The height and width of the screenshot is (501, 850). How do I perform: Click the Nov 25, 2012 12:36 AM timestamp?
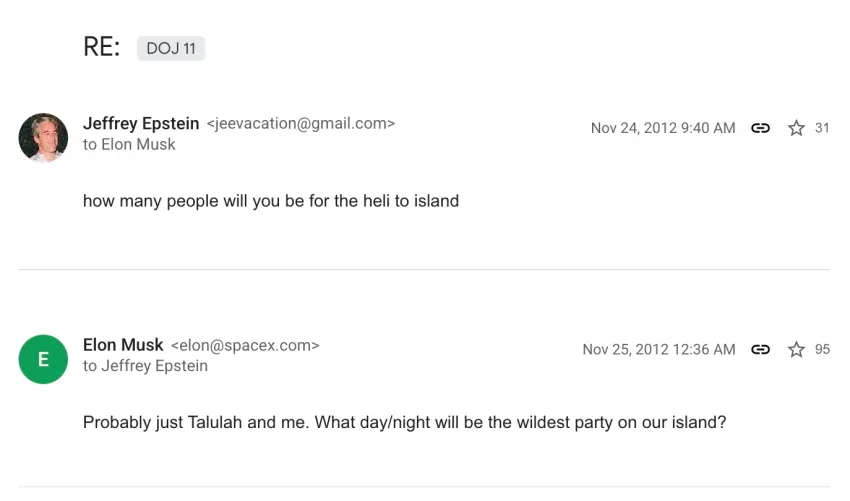pos(658,349)
